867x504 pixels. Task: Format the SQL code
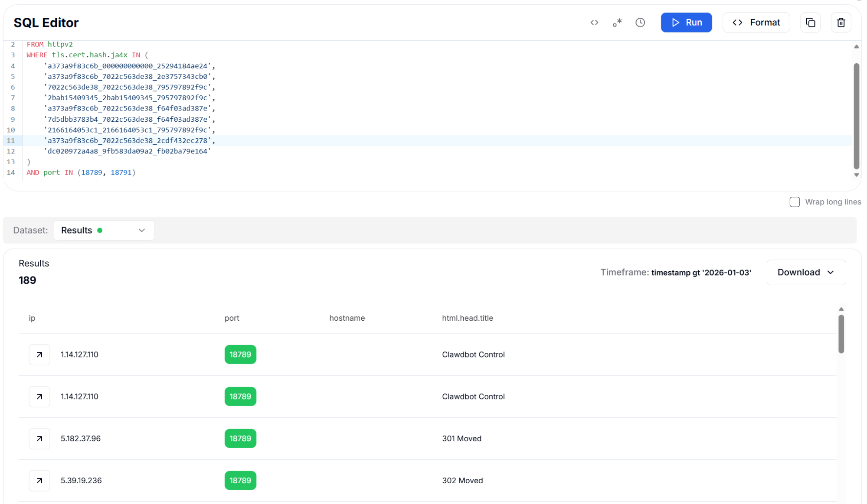point(756,23)
